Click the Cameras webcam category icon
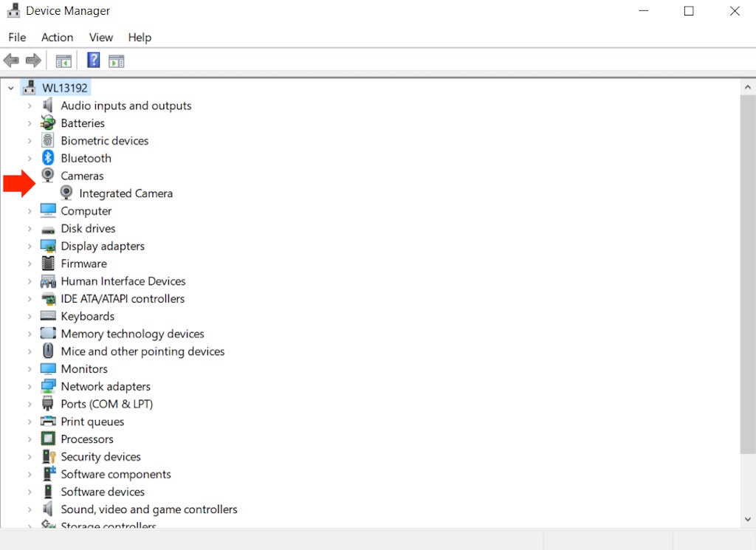Viewport: 756px width, 550px height. click(48, 175)
